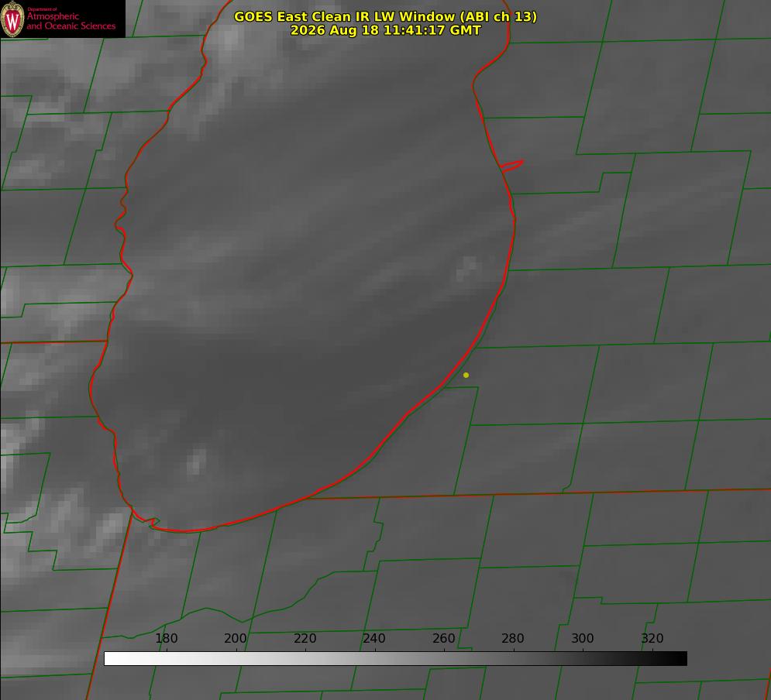Click the '2026 Aug 18 11:41:17 GMT' timestamp

386,30
